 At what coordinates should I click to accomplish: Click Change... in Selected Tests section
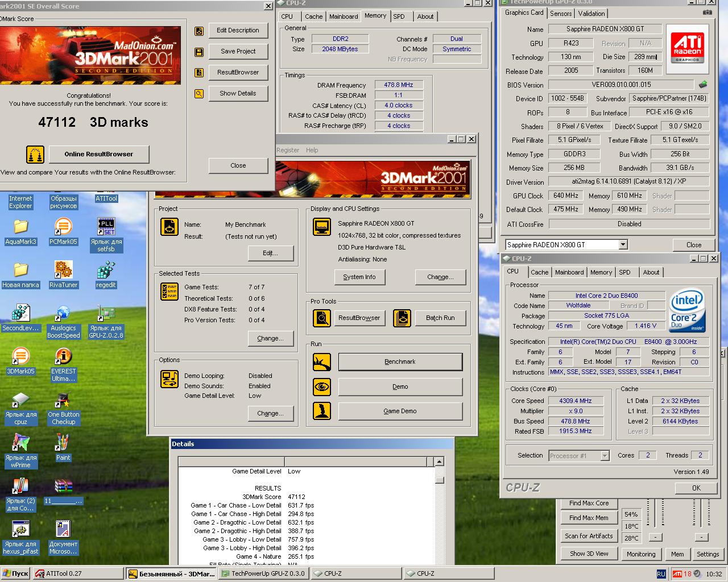click(x=271, y=339)
